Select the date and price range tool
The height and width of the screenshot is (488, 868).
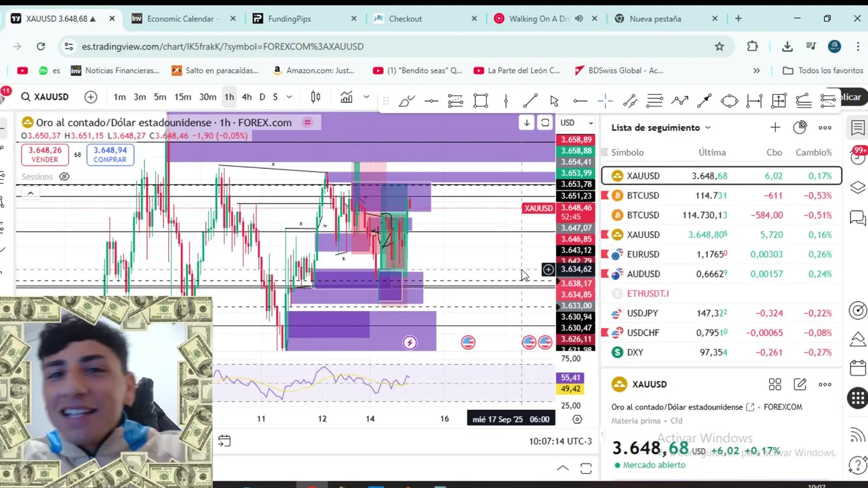point(778,101)
